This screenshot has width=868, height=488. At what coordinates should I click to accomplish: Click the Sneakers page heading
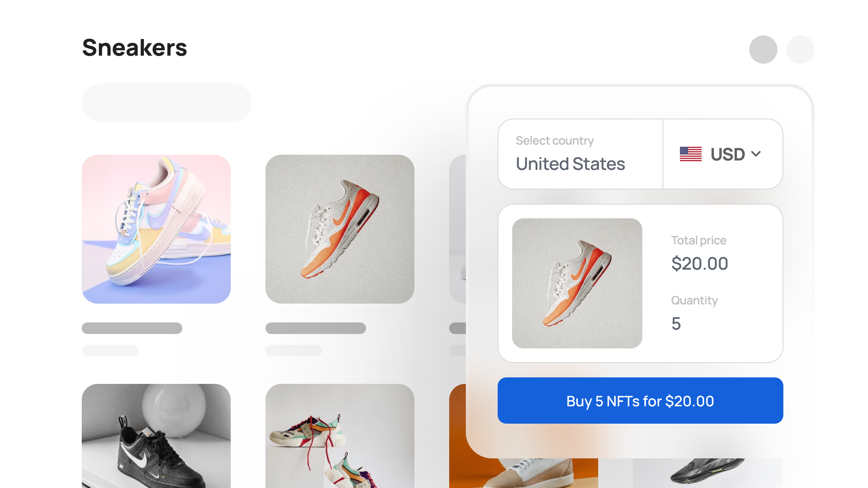tap(135, 48)
